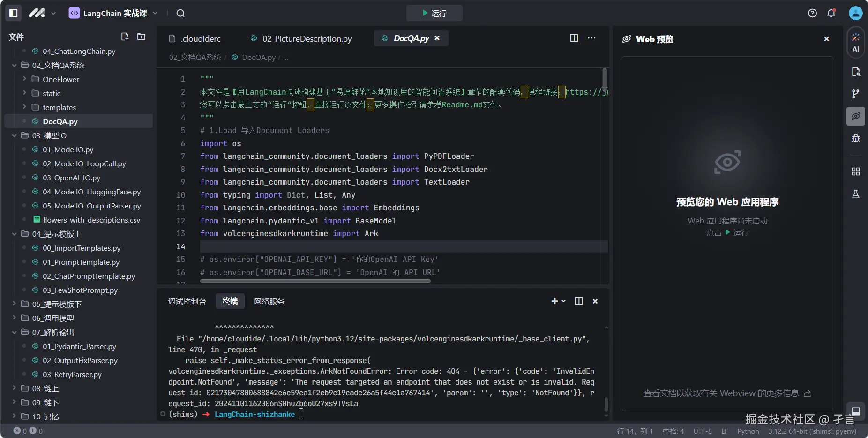This screenshot has width=868, height=438.
Task: Switch to the 调试控制台 tab
Action: click(x=187, y=301)
